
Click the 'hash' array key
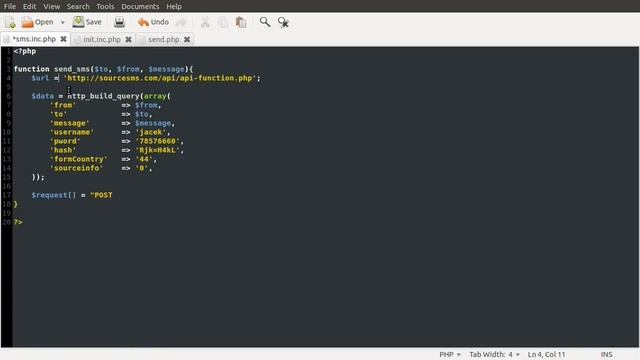click(x=63, y=150)
